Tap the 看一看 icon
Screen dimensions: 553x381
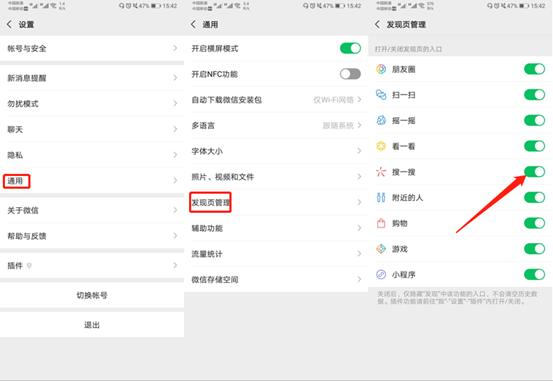click(381, 146)
